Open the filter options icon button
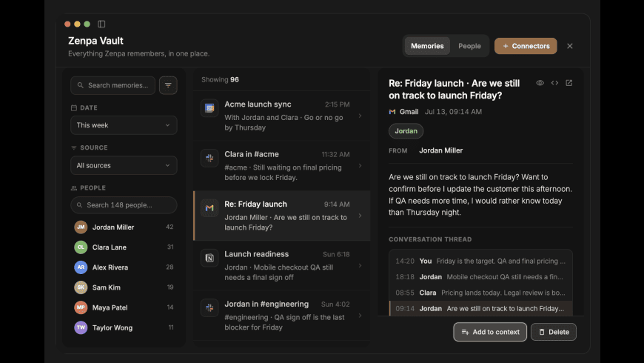This screenshot has height=363, width=644. point(168,85)
